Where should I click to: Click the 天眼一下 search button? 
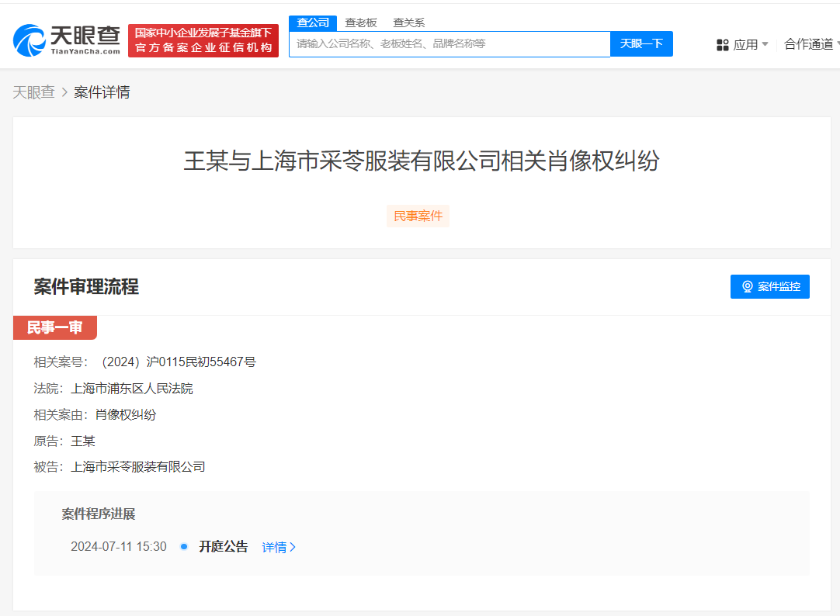pyautogui.click(x=642, y=43)
